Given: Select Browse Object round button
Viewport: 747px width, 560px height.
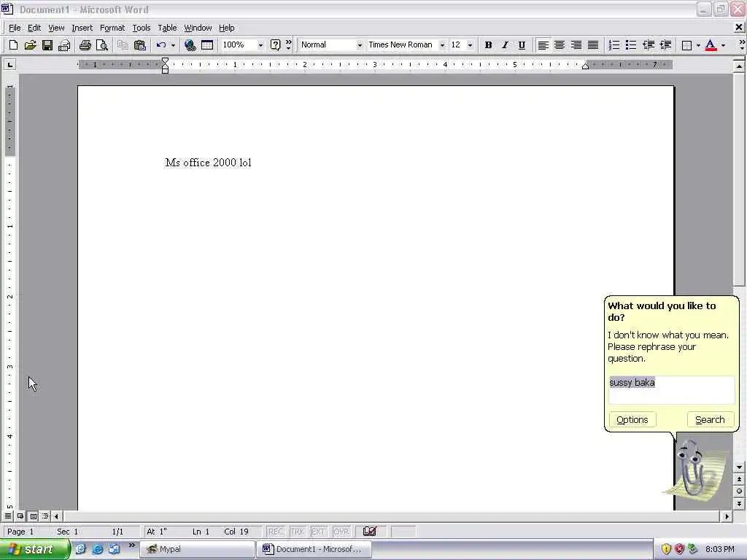Looking at the screenshot, I should [739, 491].
